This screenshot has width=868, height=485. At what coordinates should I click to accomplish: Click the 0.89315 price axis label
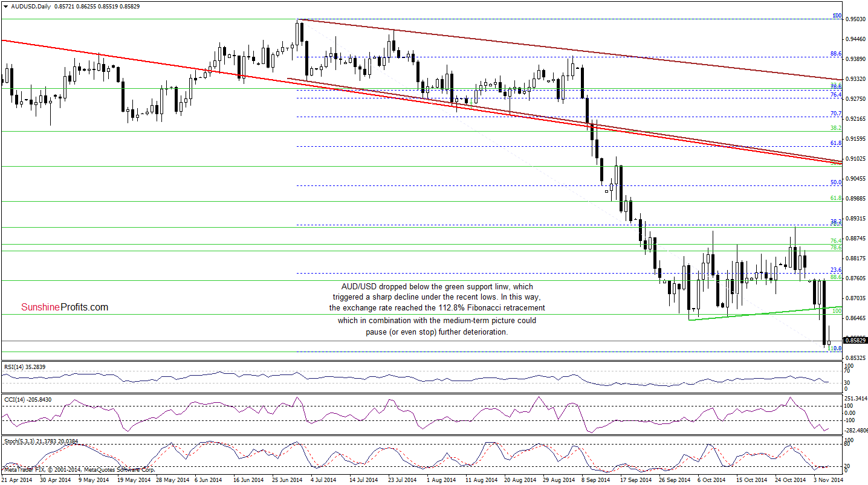(x=855, y=219)
